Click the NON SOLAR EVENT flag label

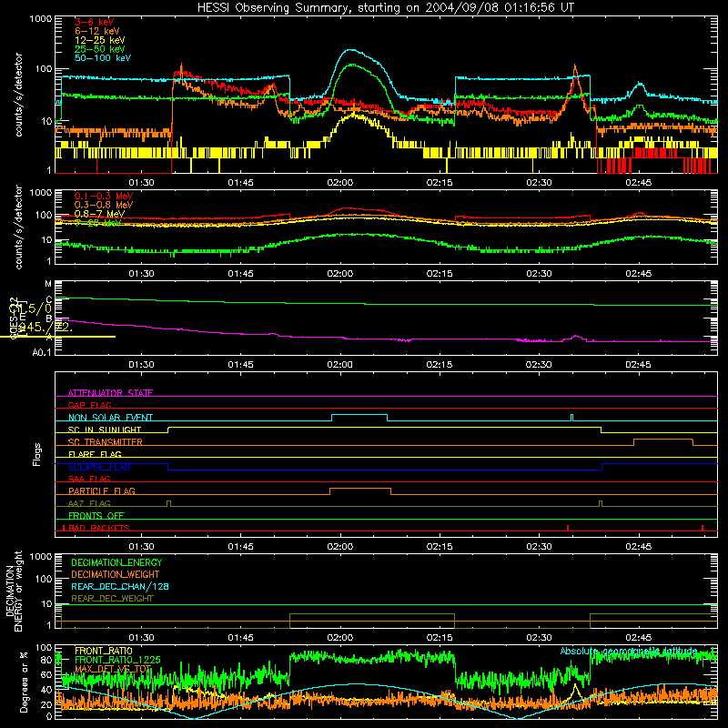coord(110,418)
